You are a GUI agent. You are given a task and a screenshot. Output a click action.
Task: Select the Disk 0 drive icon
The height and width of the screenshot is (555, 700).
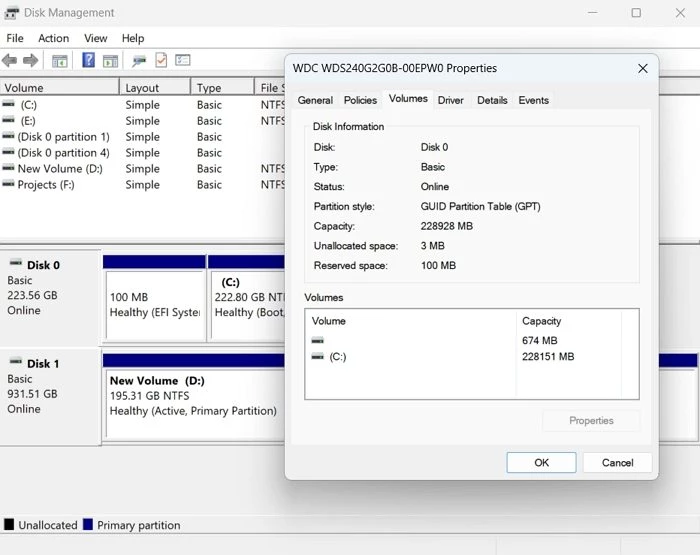[x=16, y=263]
